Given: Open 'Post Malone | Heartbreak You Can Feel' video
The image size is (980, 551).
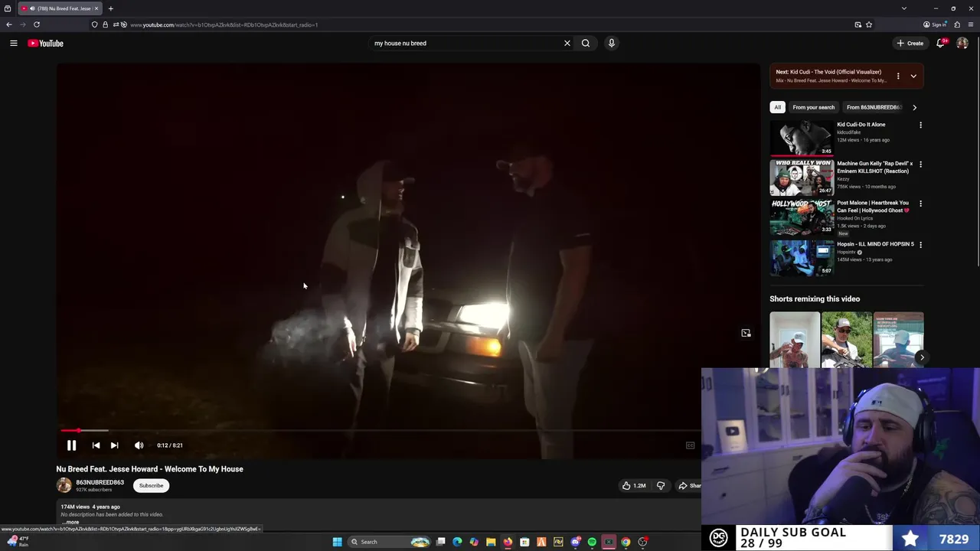Looking at the screenshot, I should coord(801,217).
